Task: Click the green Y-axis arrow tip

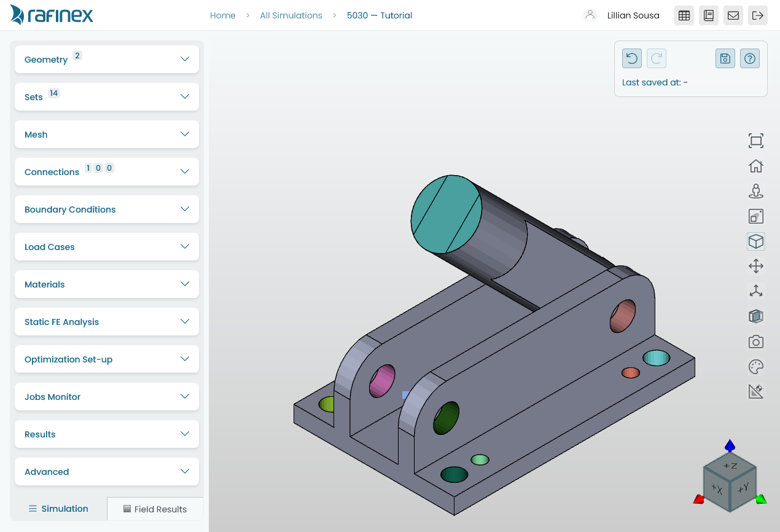Action: point(761,499)
